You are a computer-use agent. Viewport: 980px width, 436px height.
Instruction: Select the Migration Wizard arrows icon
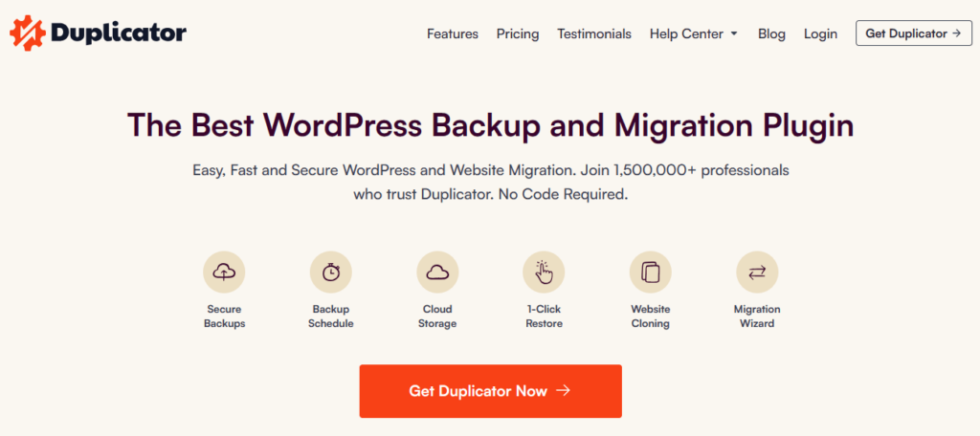point(757,272)
